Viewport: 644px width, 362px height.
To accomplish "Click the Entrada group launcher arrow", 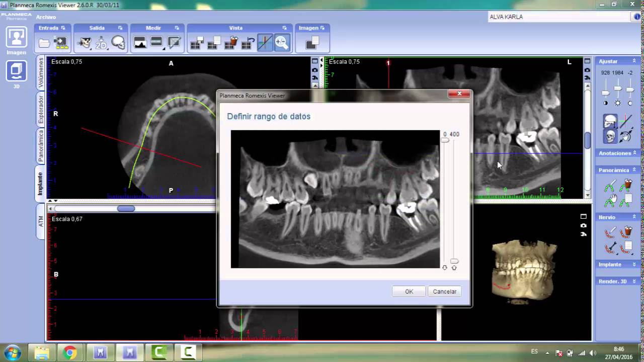I will click(x=63, y=28).
